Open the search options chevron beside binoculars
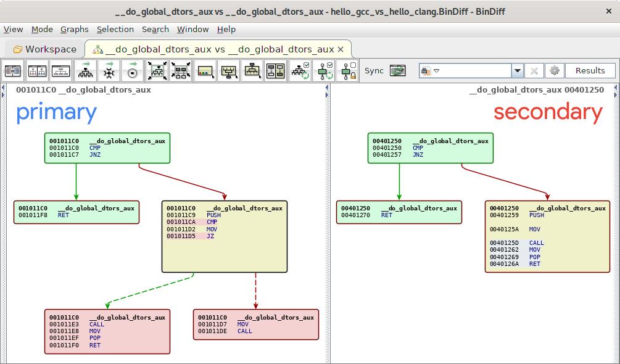Viewport: 620px width, 364px height. (x=436, y=70)
